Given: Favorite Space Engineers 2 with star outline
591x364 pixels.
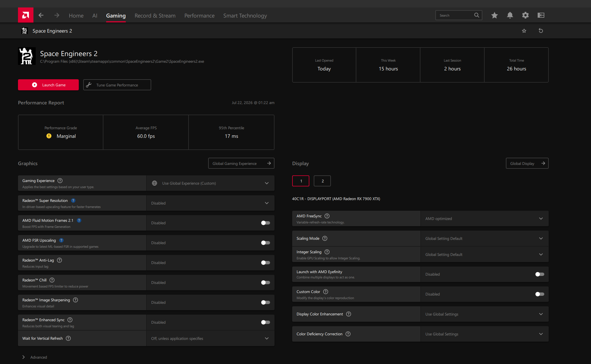Looking at the screenshot, I should (524, 31).
